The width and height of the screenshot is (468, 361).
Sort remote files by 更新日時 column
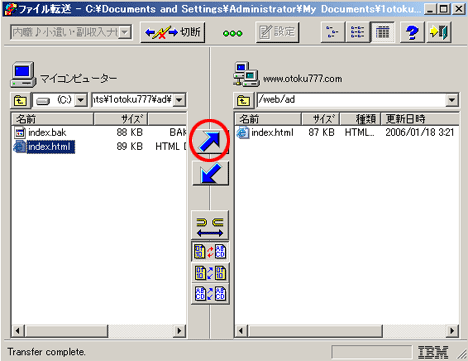[x=420, y=119]
